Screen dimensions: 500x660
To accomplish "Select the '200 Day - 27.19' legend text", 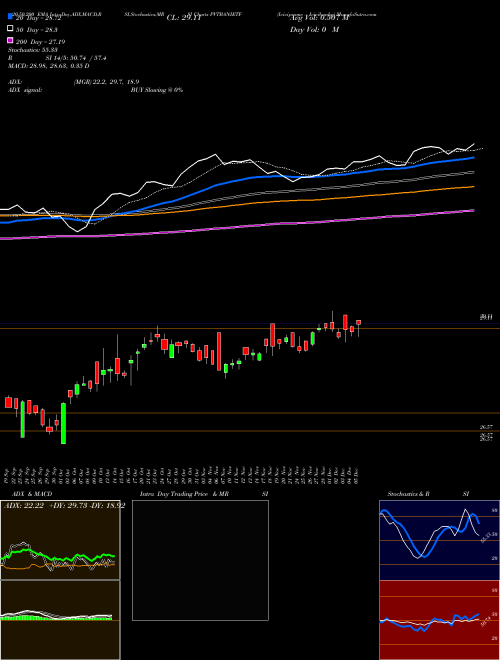I will click(40, 42).
